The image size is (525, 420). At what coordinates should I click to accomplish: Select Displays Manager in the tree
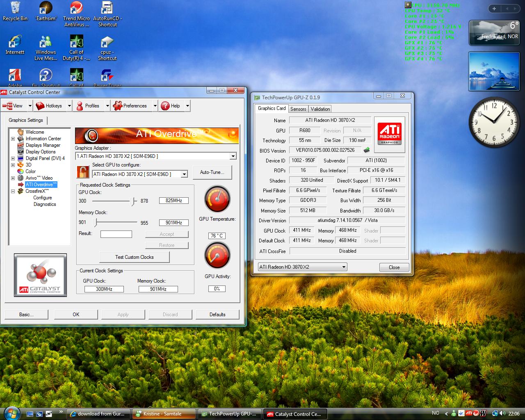(43, 145)
